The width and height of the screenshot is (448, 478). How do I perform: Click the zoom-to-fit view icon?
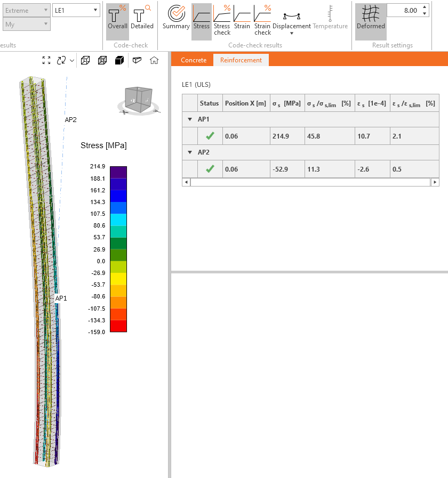click(46, 60)
